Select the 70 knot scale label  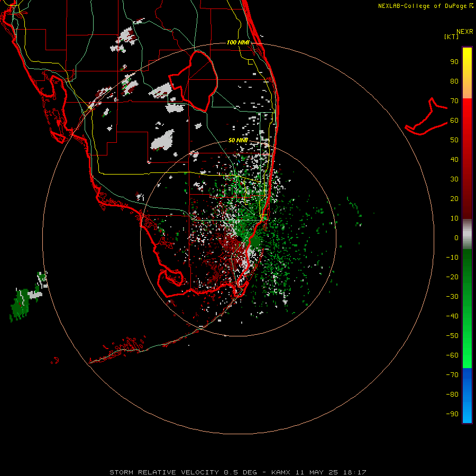(454, 101)
